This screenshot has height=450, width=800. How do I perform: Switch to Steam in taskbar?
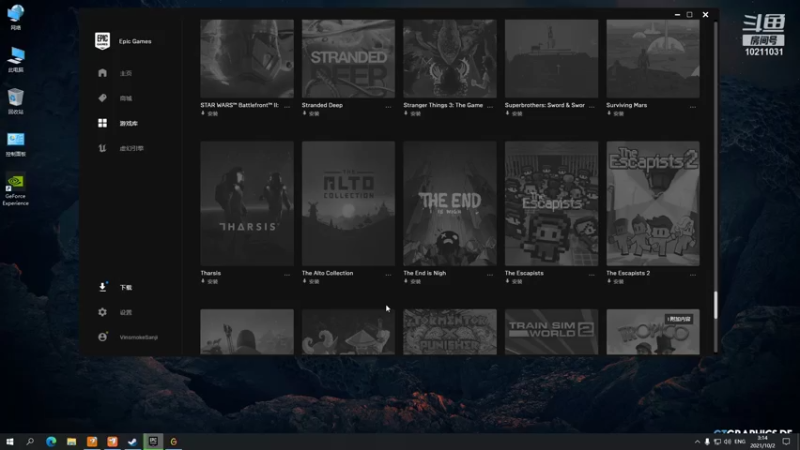point(133,441)
